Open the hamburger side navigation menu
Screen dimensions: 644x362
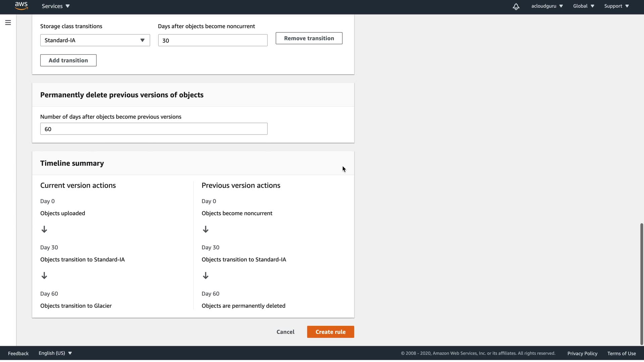click(x=8, y=22)
